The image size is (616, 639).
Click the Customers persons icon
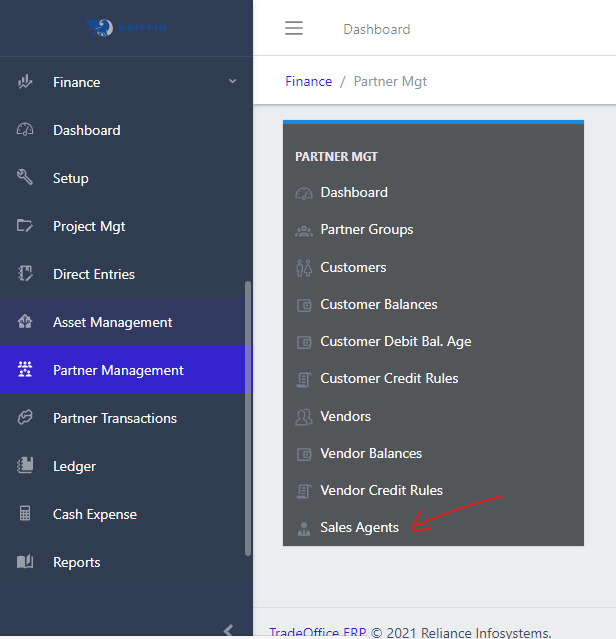(304, 268)
